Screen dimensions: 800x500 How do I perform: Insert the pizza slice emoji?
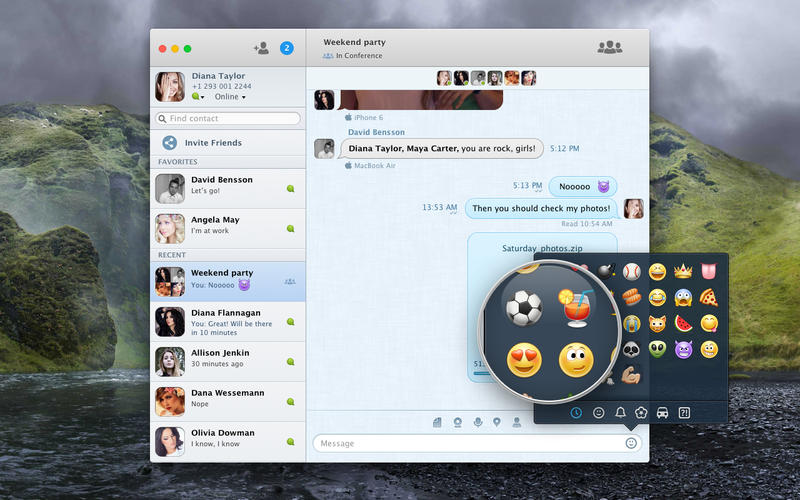[x=708, y=297]
